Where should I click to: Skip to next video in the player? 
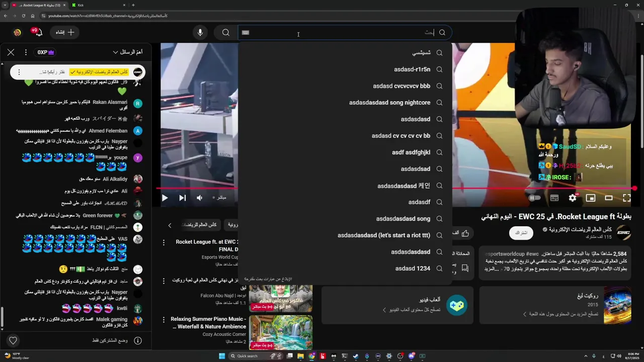182,198
